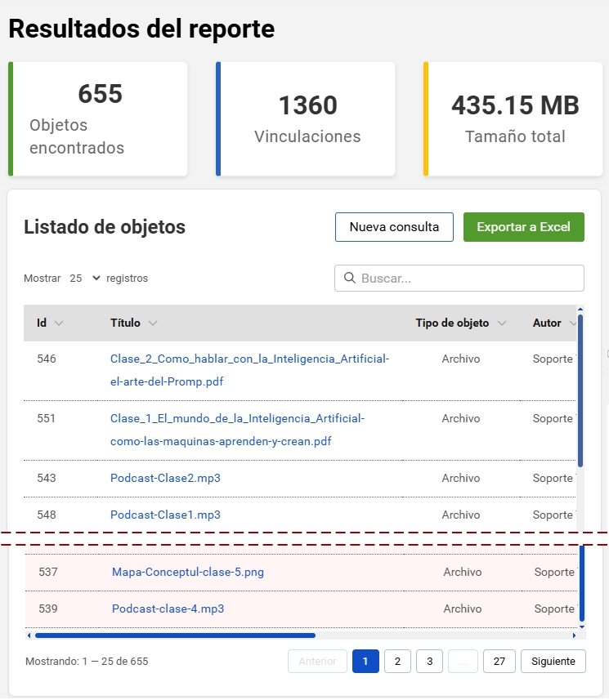Viewport: 609px width, 700px height.
Task: Open the Podcast-Clase2.mp3 link
Action: [165, 478]
